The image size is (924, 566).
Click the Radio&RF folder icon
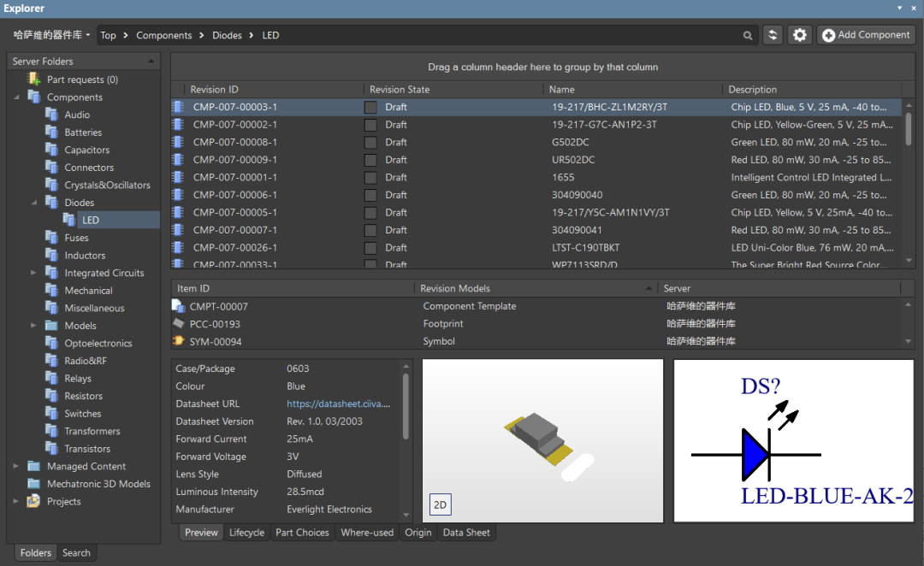click(x=52, y=361)
